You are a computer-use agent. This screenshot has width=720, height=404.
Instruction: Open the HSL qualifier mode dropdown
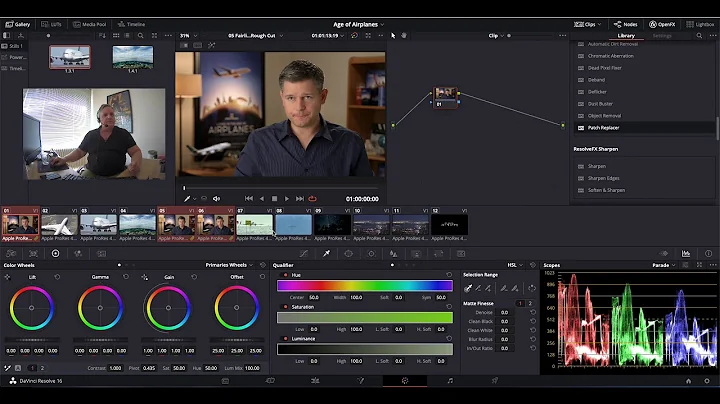pyautogui.click(x=515, y=265)
